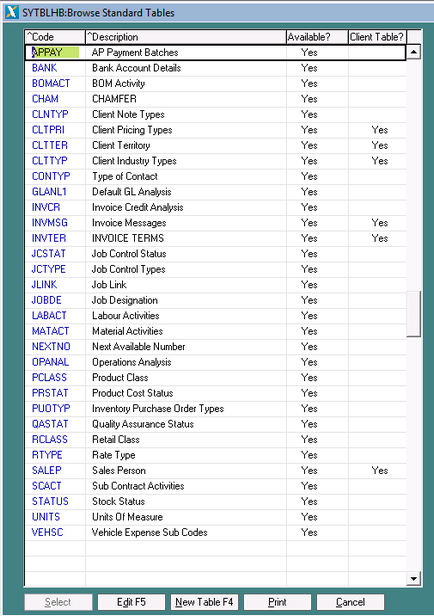
Task: Select the OPANAL code entry
Action: click(50, 362)
